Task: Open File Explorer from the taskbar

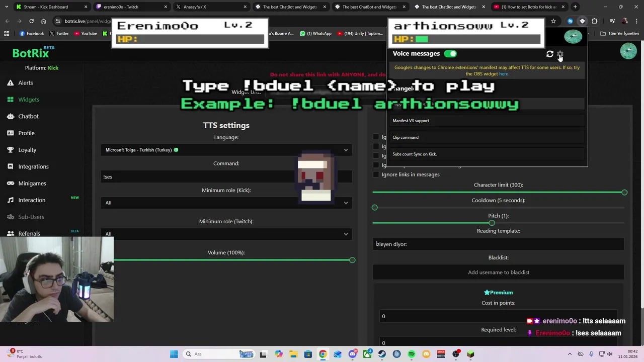Action: point(293,354)
